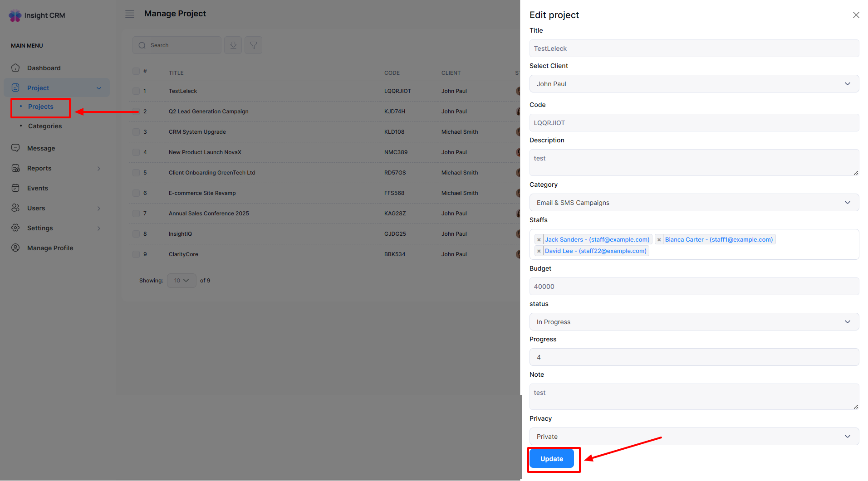The image size is (868, 481).
Task: Remove David Lee staff tag
Action: click(x=539, y=251)
